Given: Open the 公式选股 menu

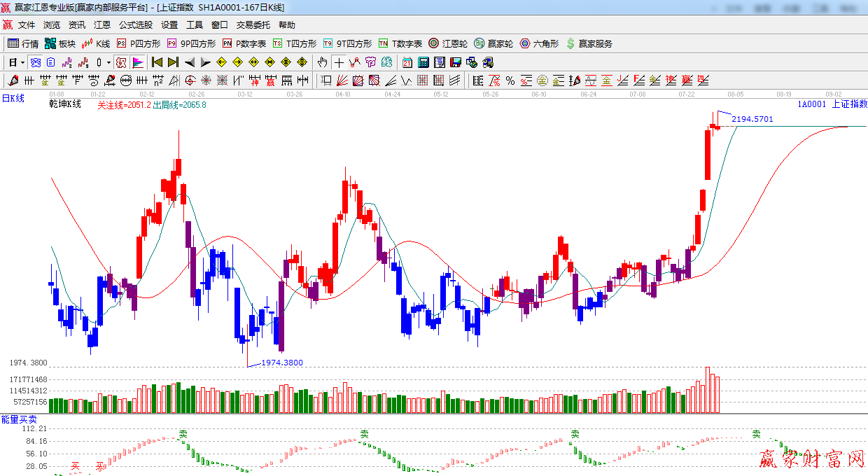Looking at the screenshot, I should pos(135,24).
